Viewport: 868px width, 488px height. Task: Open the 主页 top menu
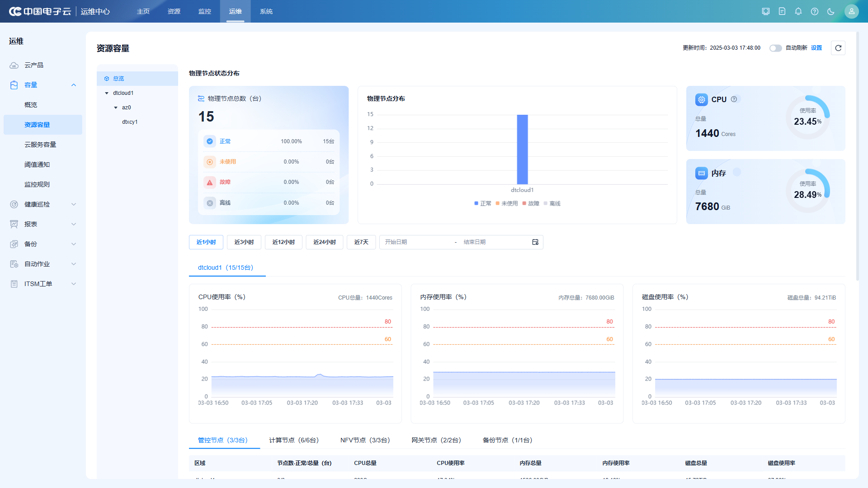(143, 11)
